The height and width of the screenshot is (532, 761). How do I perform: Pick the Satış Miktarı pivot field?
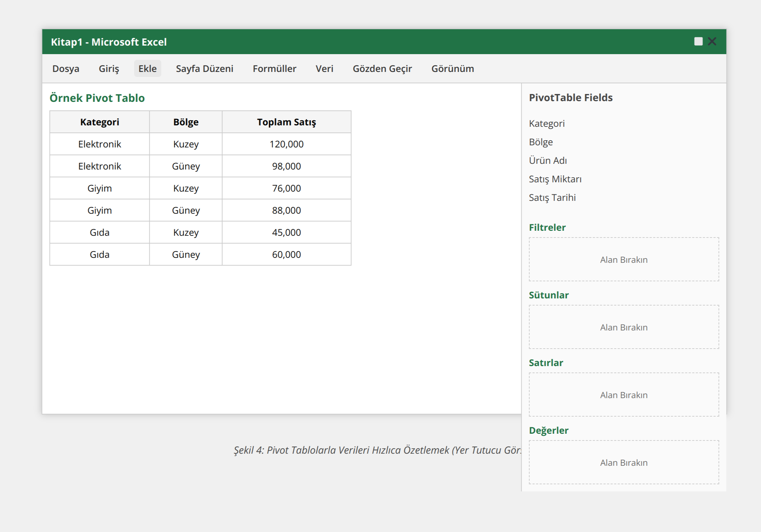[555, 179]
